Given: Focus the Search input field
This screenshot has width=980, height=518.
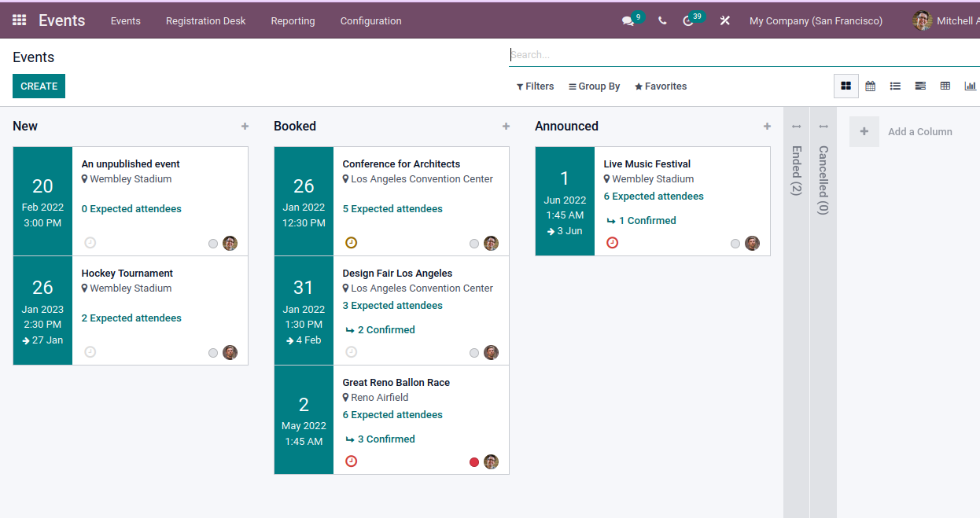Looking at the screenshot, I should [x=744, y=55].
